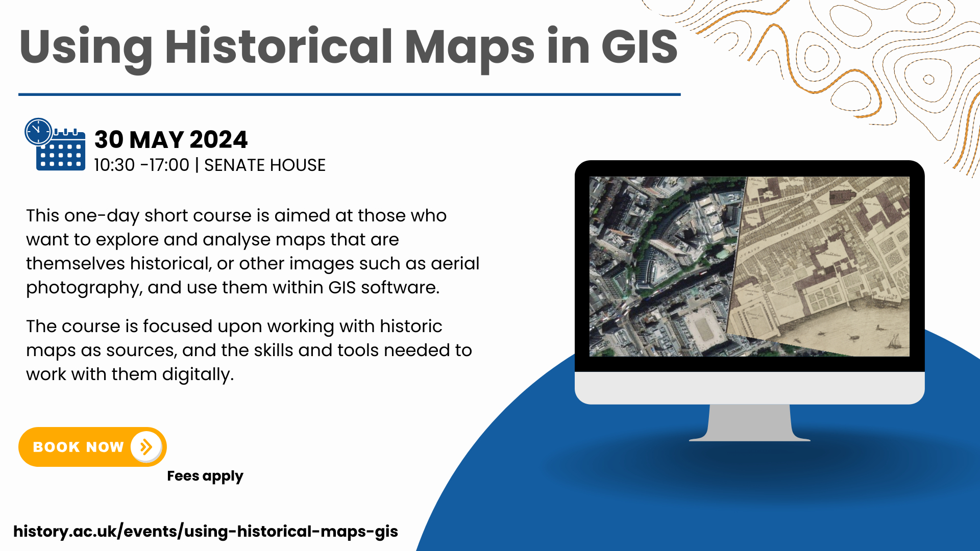Screen dimensions: 980x551
Task: Click the small circle in the contour pattern
Action: 928,79
